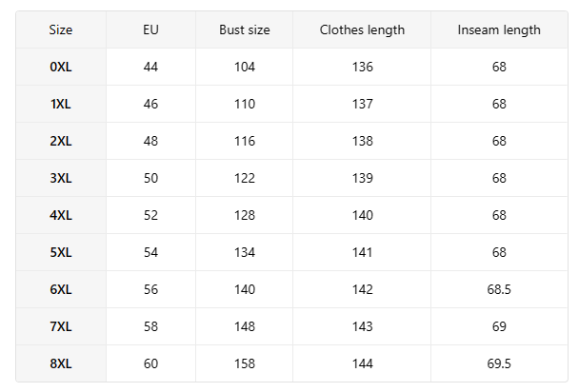Select the Inseam length column header
The height and width of the screenshot is (392, 579).
click(x=499, y=29)
